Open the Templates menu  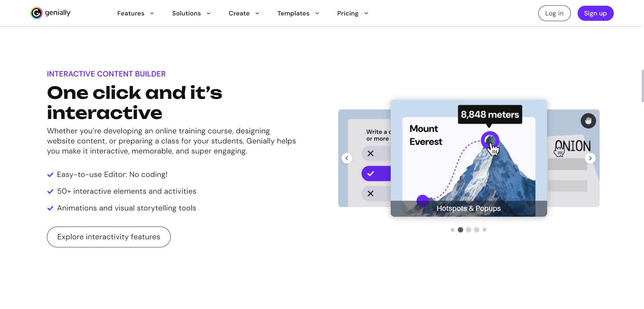coord(293,13)
